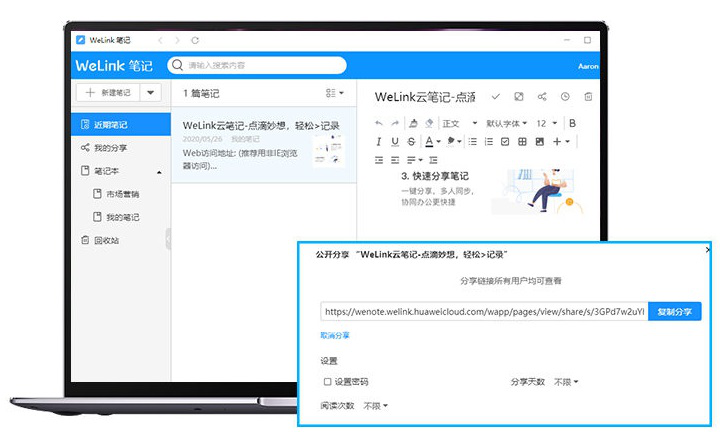The image size is (723, 441).
Task: Go forward with the title bar arrow
Action: (x=177, y=40)
